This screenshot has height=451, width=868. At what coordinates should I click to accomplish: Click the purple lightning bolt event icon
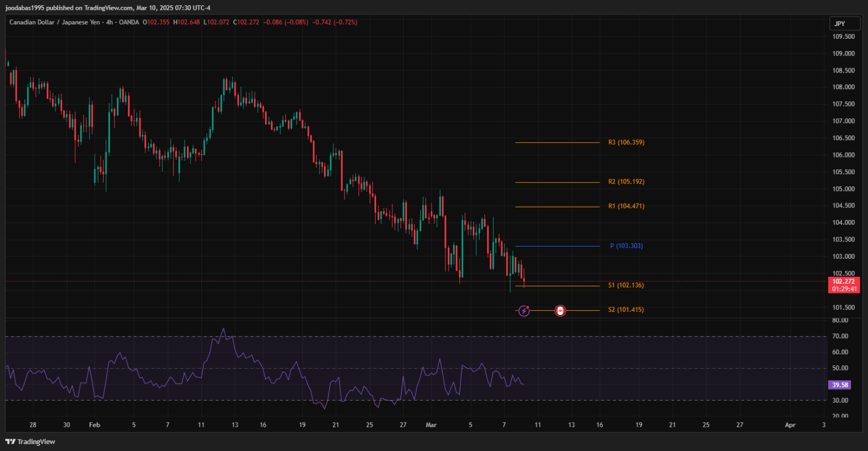[x=524, y=311]
